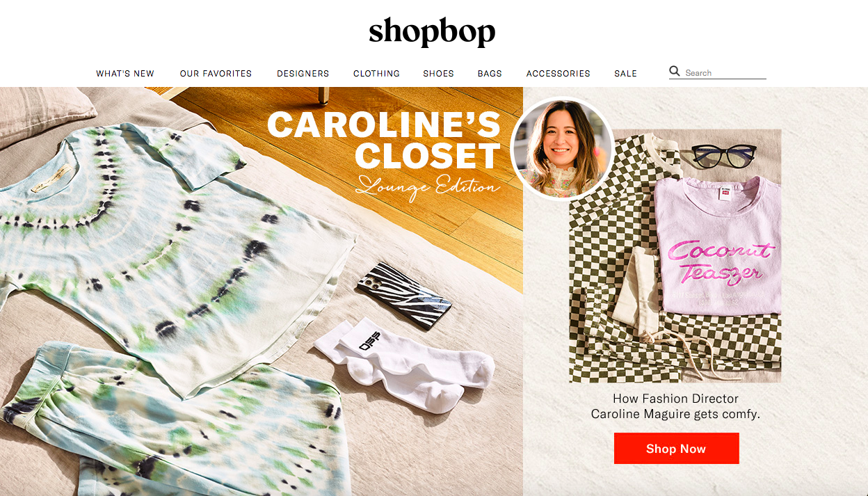Click the red Shop Now button
868x496 pixels.
[x=676, y=449]
